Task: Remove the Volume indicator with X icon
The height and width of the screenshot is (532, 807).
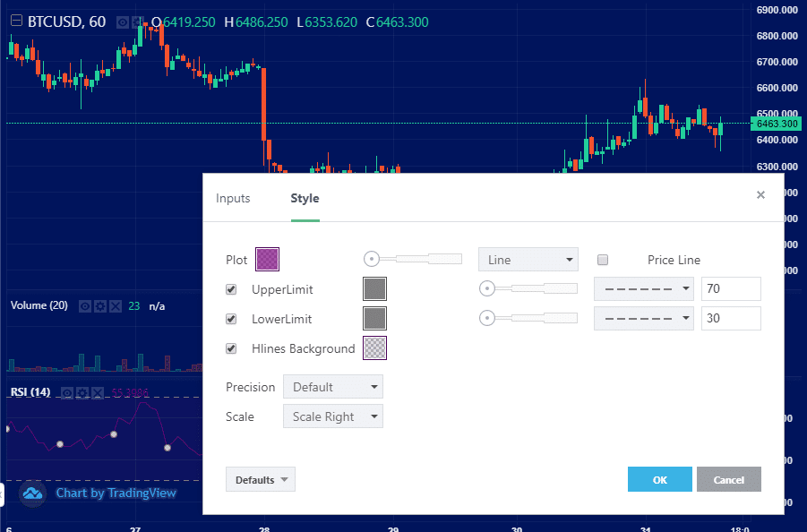Action: tap(115, 306)
